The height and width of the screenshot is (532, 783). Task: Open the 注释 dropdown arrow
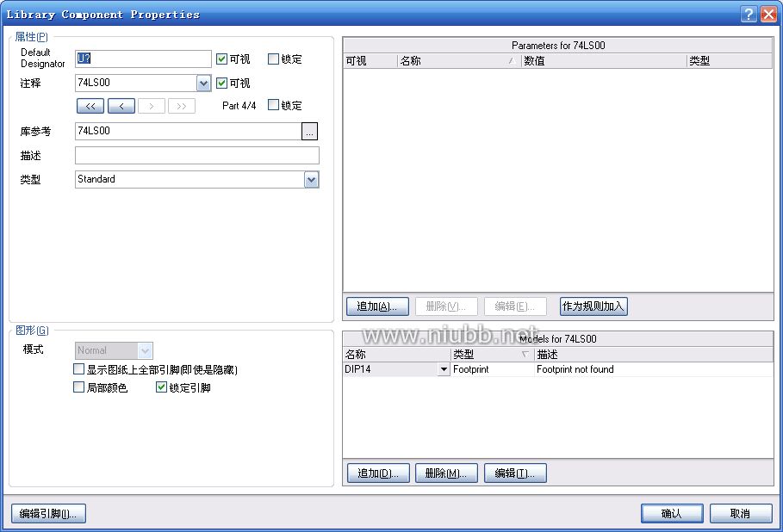tap(203, 83)
